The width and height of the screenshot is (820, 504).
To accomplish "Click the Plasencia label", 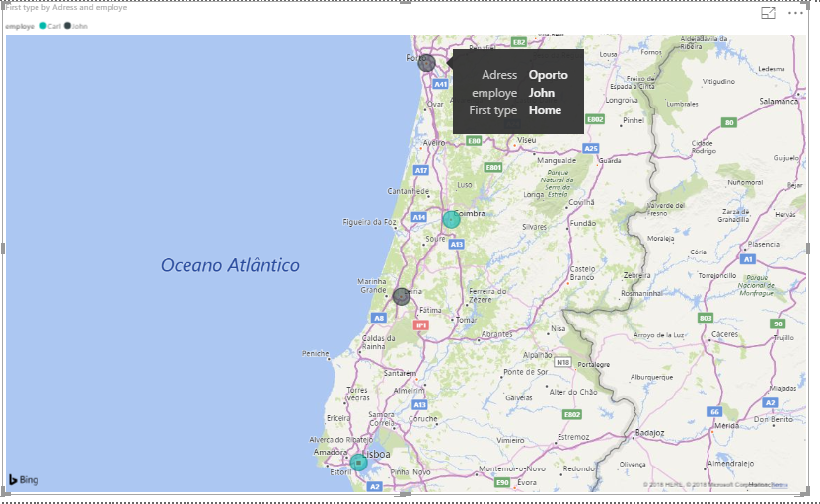I will (x=764, y=244).
